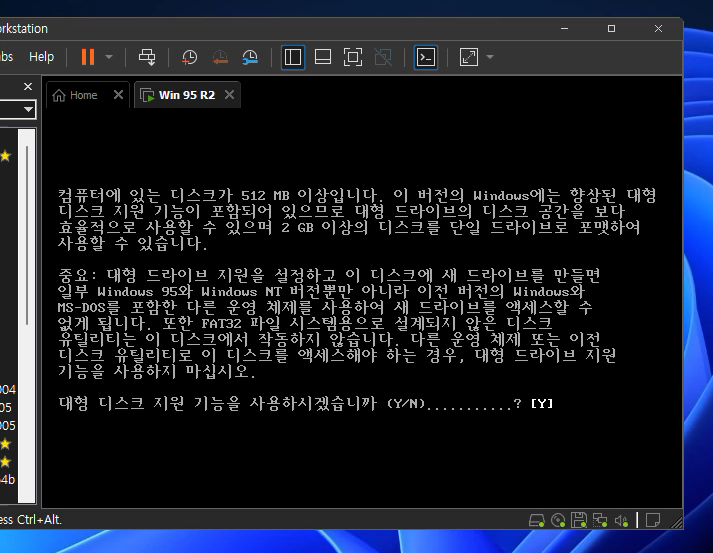
Task: Close the library side panel
Action: [x=28, y=86]
